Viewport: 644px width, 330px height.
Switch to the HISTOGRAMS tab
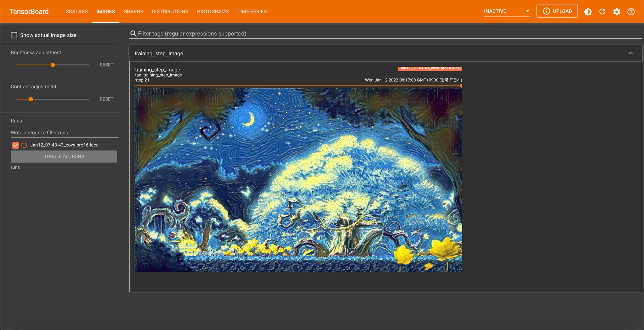coord(213,12)
